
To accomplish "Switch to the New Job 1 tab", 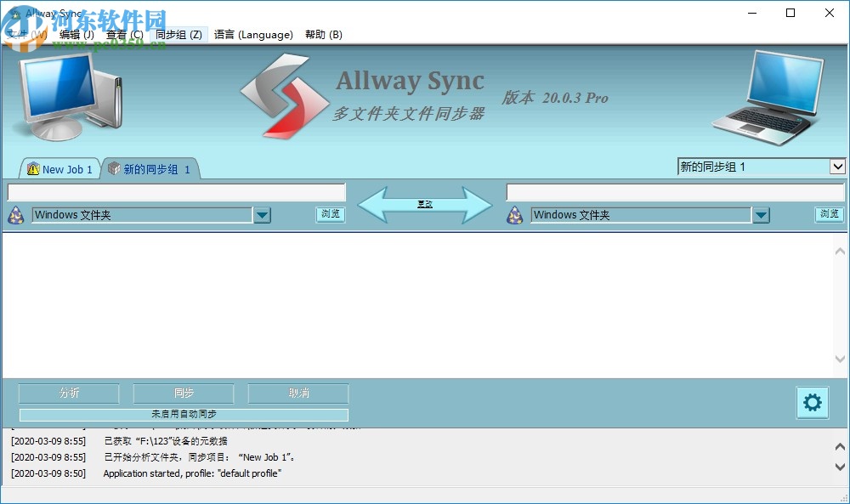I will pyautogui.click(x=66, y=169).
